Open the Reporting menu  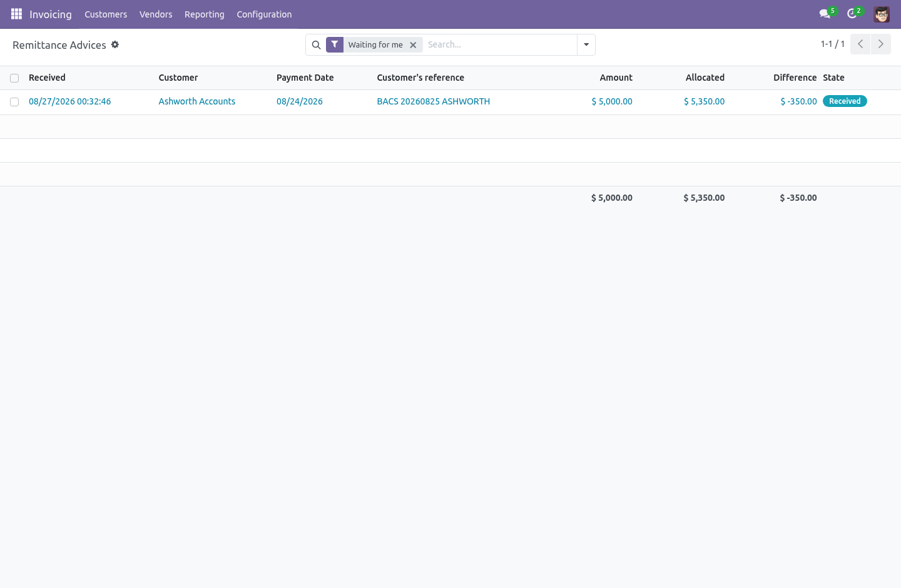point(205,14)
